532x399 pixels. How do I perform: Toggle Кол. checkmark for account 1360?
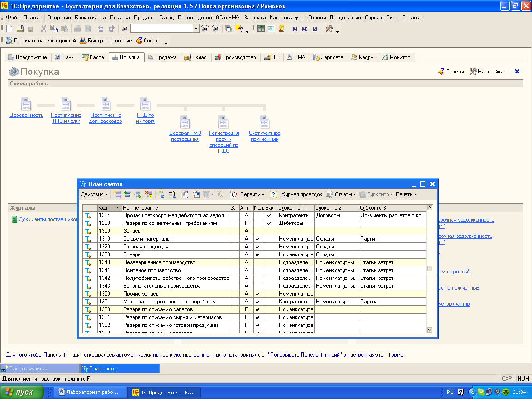tap(258, 309)
